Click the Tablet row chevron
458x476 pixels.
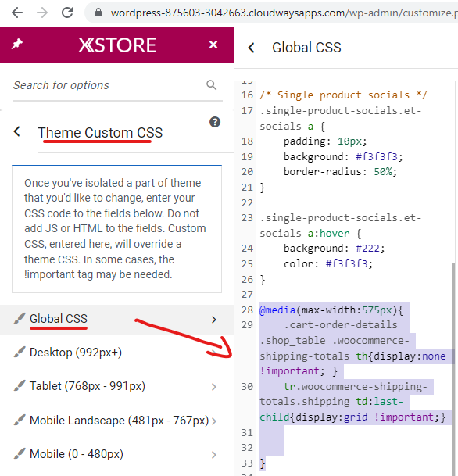[x=214, y=387]
